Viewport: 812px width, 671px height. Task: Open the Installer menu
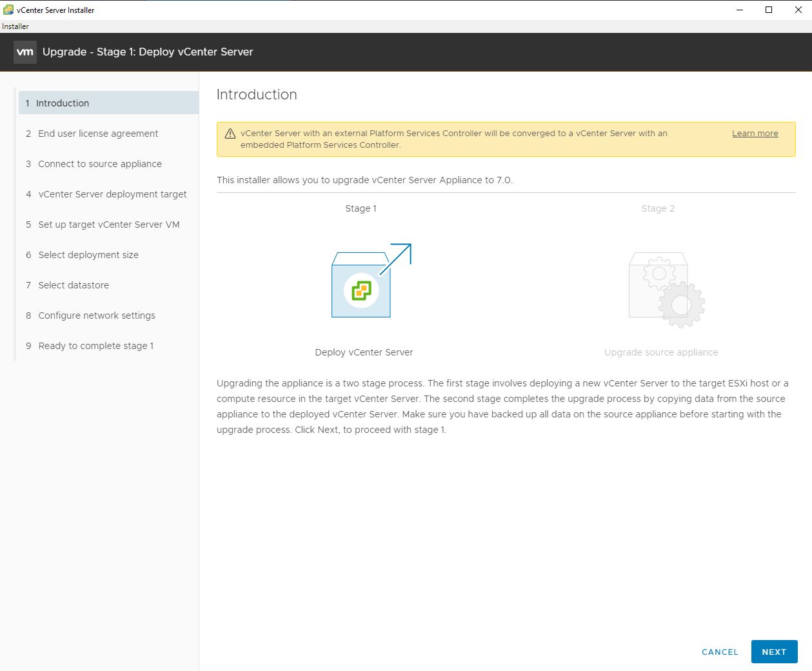click(x=15, y=26)
